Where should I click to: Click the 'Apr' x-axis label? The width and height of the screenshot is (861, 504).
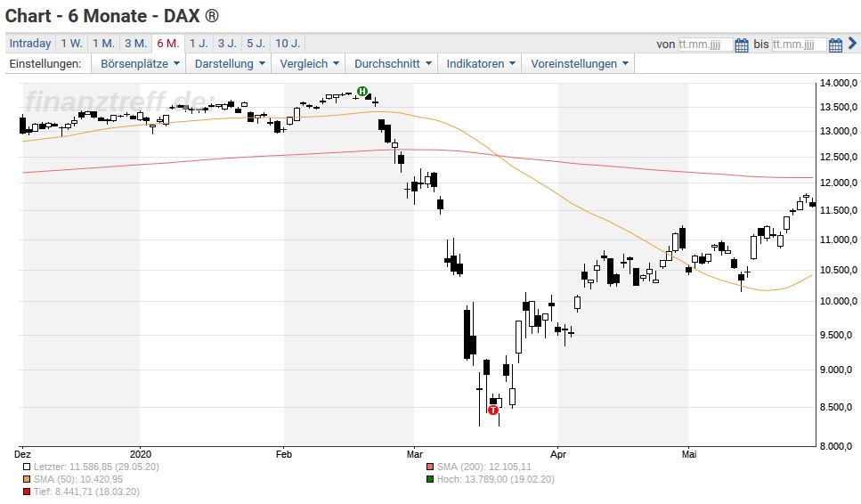(x=558, y=455)
